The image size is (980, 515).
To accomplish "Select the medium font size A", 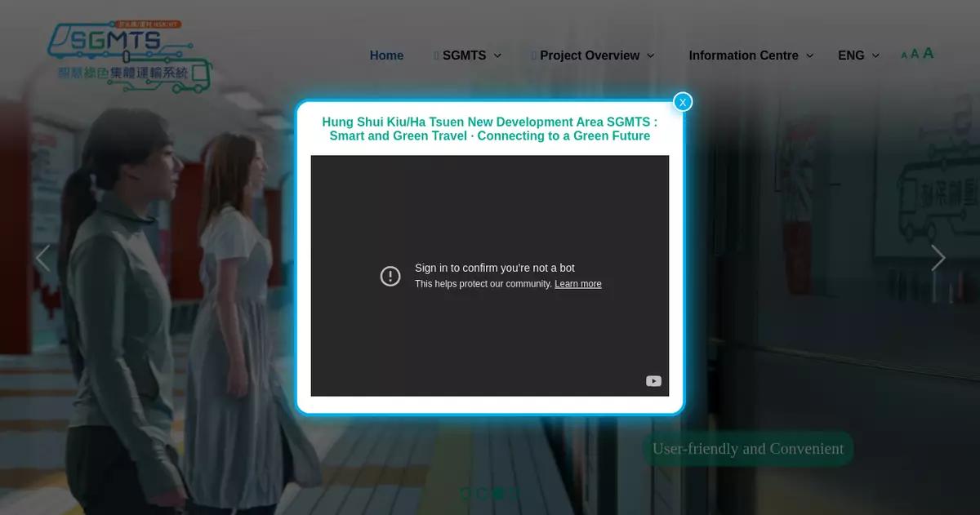I will point(915,54).
